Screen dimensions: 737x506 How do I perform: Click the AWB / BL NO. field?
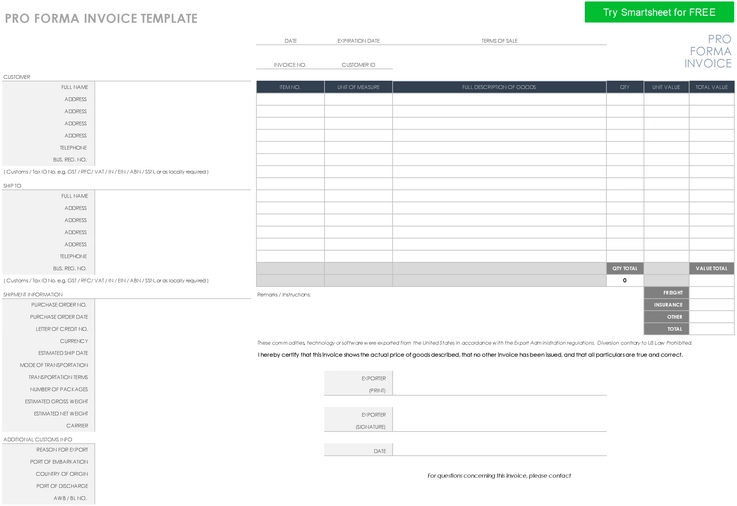[173, 498]
